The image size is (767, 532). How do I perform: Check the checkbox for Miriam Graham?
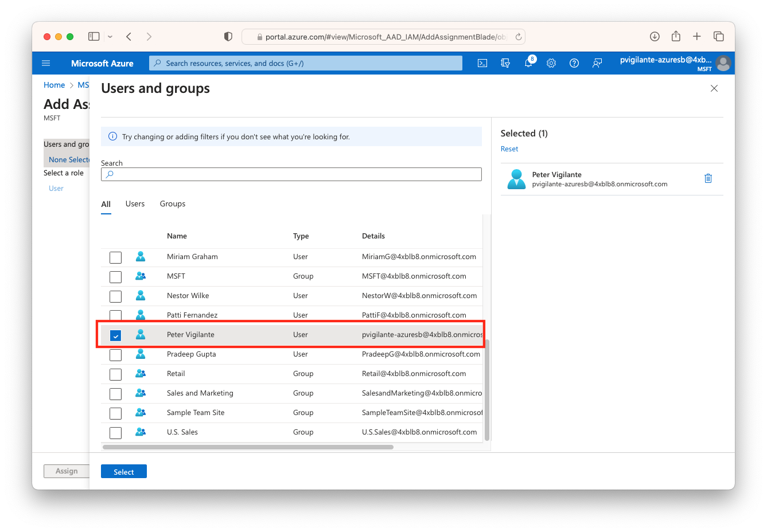pos(115,257)
